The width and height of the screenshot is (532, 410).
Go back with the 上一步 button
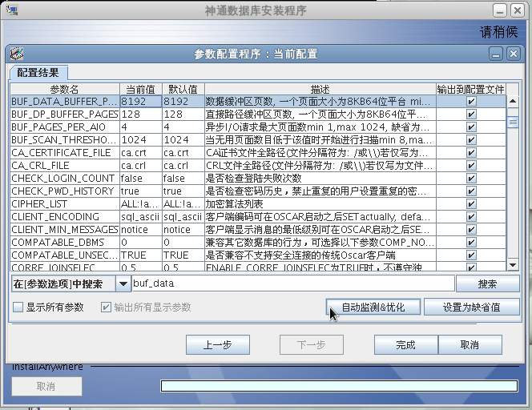pos(218,345)
